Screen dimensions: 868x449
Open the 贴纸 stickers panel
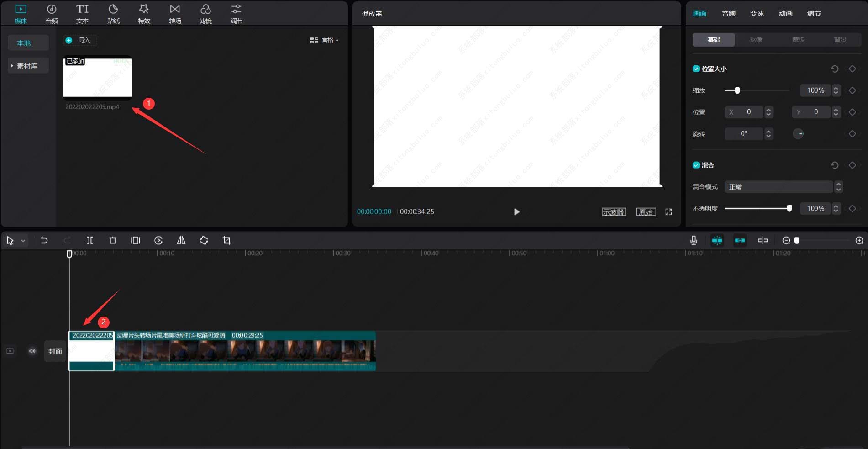[113, 14]
